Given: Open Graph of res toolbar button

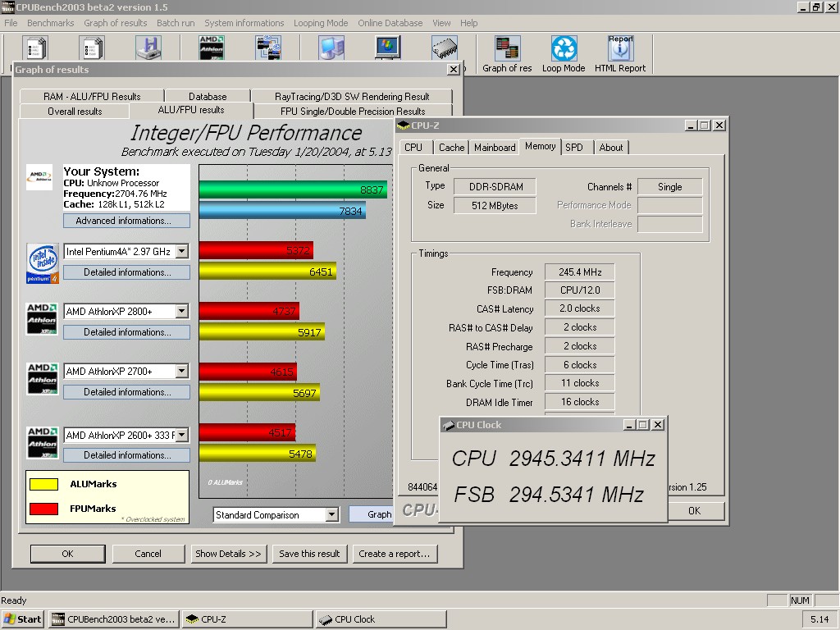Looking at the screenshot, I should pos(507,54).
